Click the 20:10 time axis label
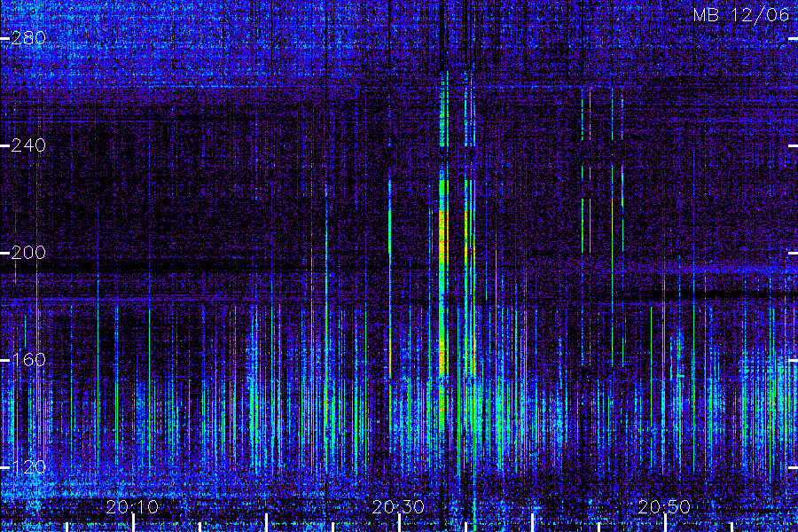This screenshot has width=798, height=532. [x=132, y=507]
